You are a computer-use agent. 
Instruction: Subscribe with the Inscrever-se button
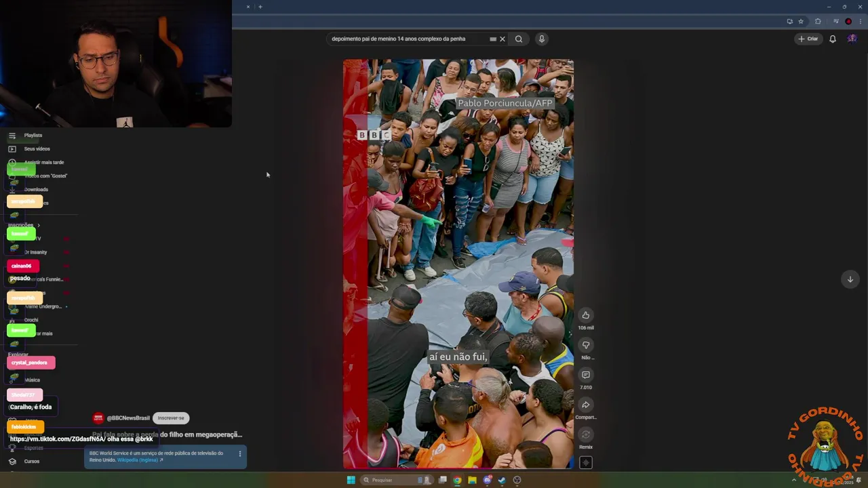tap(171, 418)
